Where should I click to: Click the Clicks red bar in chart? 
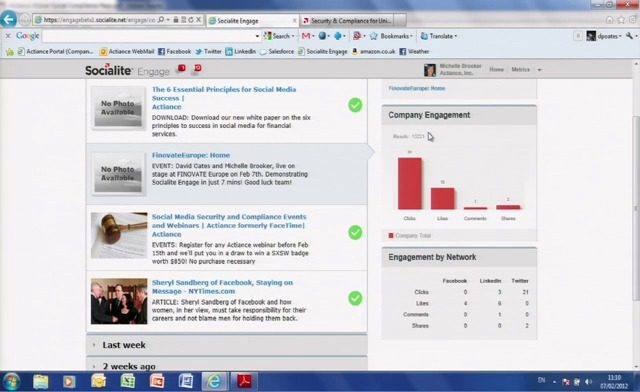[410, 183]
